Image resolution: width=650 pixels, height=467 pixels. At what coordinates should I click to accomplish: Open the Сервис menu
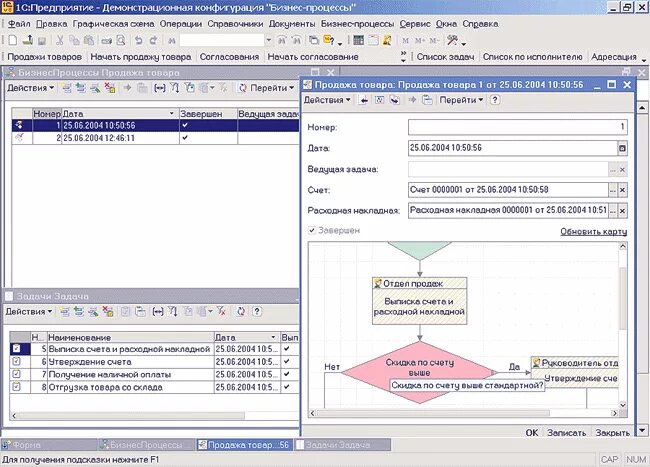tap(415, 24)
